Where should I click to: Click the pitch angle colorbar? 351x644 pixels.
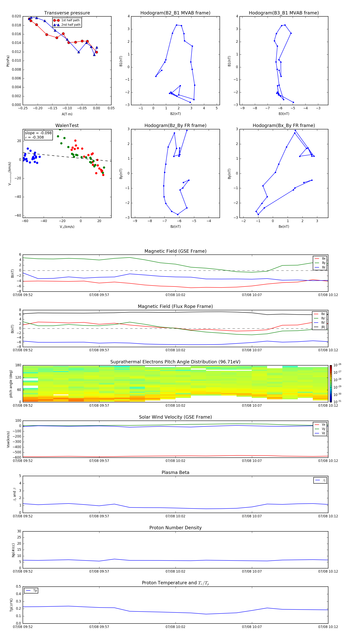click(331, 384)
